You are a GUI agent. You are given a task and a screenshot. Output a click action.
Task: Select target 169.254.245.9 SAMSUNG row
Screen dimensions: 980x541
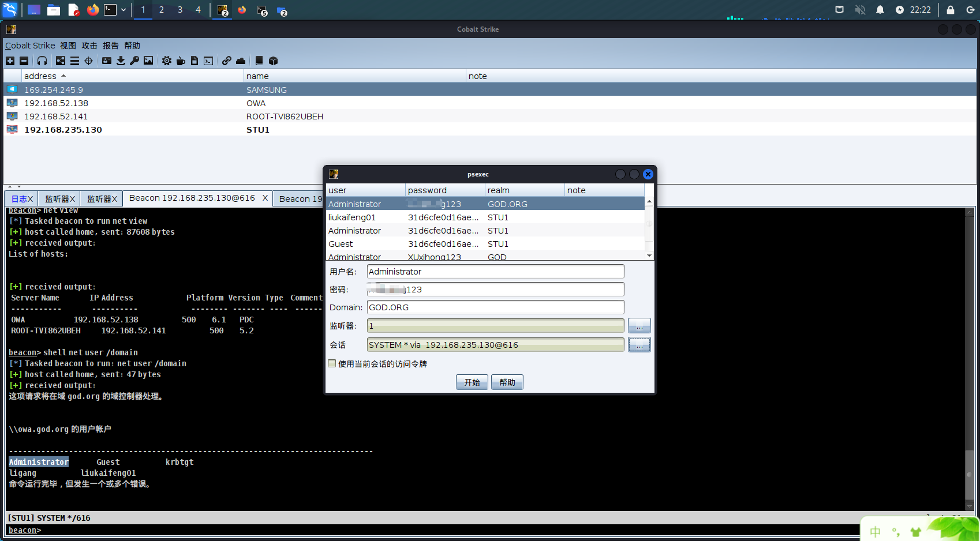(489, 90)
